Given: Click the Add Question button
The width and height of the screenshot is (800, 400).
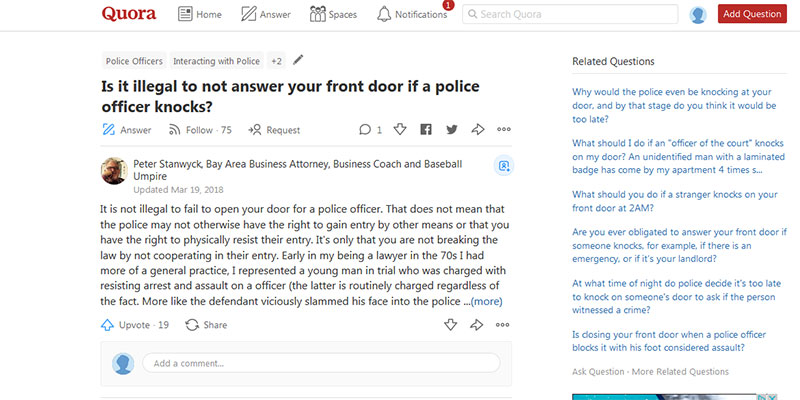Looking at the screenshot, I should [752, 14].
